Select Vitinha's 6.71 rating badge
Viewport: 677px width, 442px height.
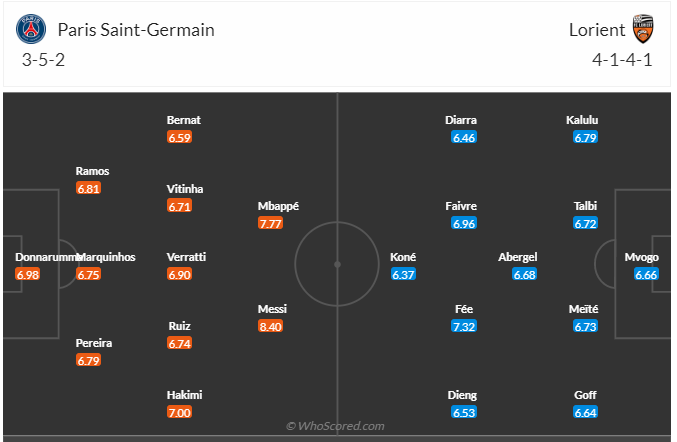click(180, 205)
